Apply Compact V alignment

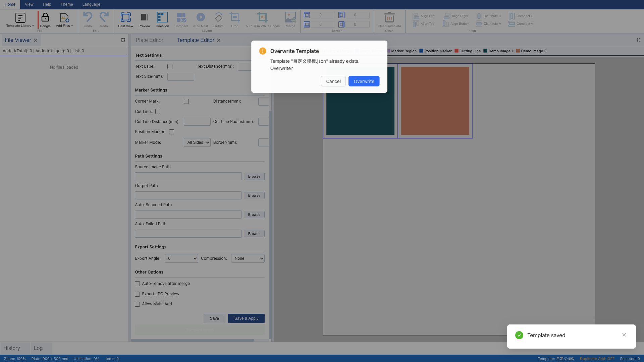pos(521,24)
